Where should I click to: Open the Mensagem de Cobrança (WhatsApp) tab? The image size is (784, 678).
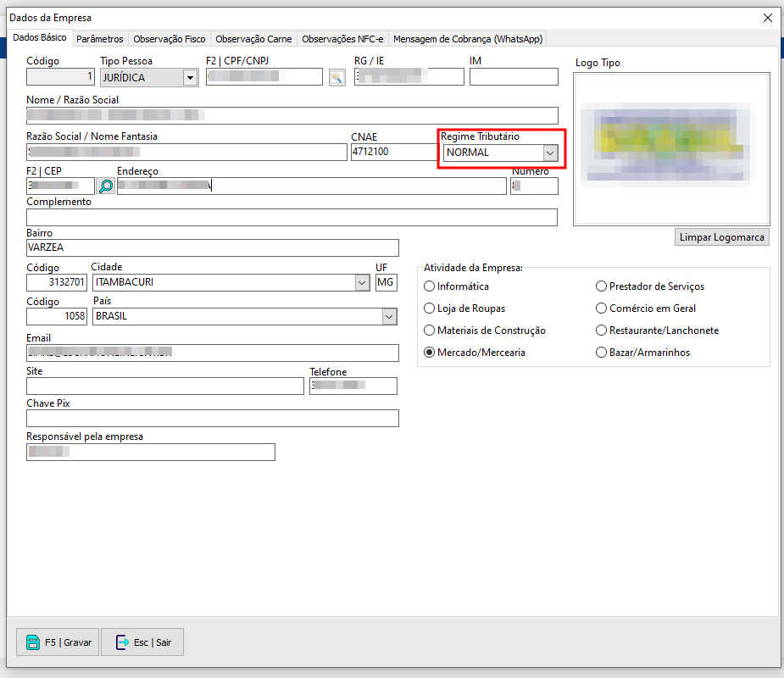[468, 39]
